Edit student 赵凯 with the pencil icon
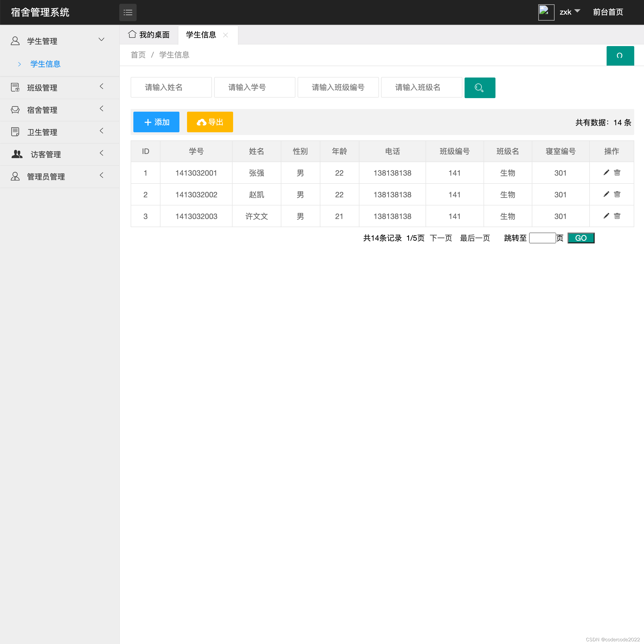 (x=606, y=194)
